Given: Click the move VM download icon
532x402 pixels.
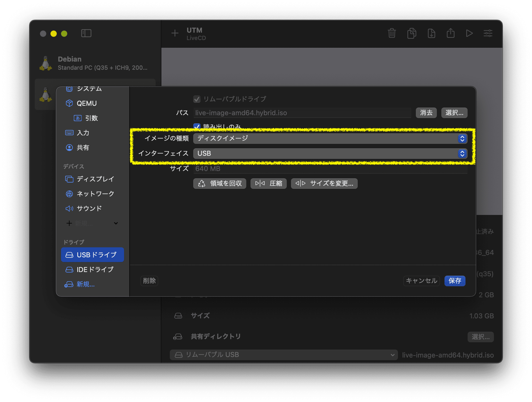Looking at the screenshot, I should coord(431,33).
